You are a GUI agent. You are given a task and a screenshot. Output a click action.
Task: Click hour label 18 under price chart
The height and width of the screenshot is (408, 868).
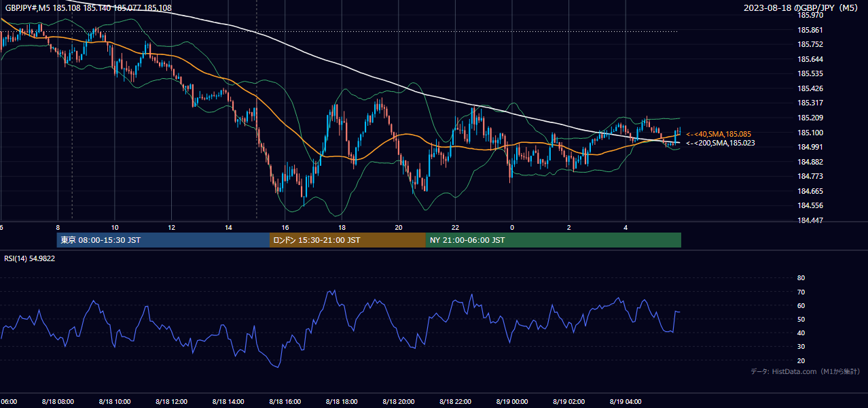tap(342, 228)
